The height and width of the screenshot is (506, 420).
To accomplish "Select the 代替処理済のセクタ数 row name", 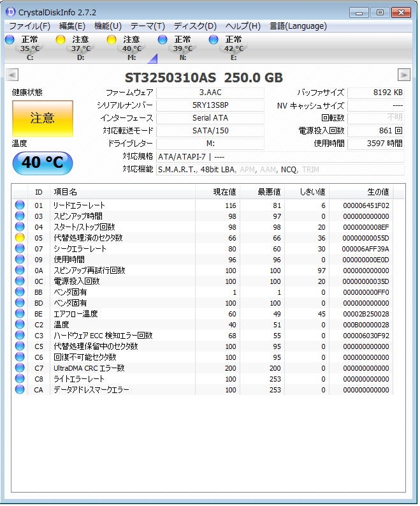I will [x=88, y=238].
